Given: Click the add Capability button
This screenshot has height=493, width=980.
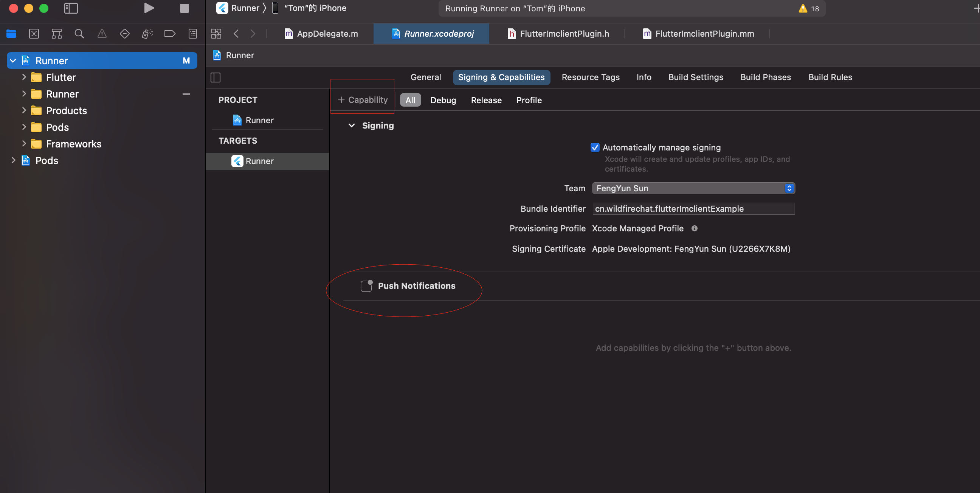Looking at the screenshot, I should [x=363, y=100].
